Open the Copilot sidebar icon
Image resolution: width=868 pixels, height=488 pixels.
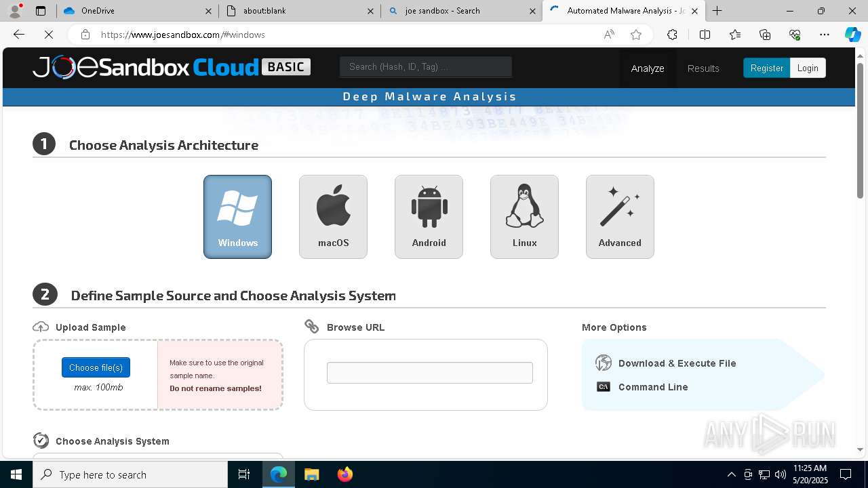(852, 35)
